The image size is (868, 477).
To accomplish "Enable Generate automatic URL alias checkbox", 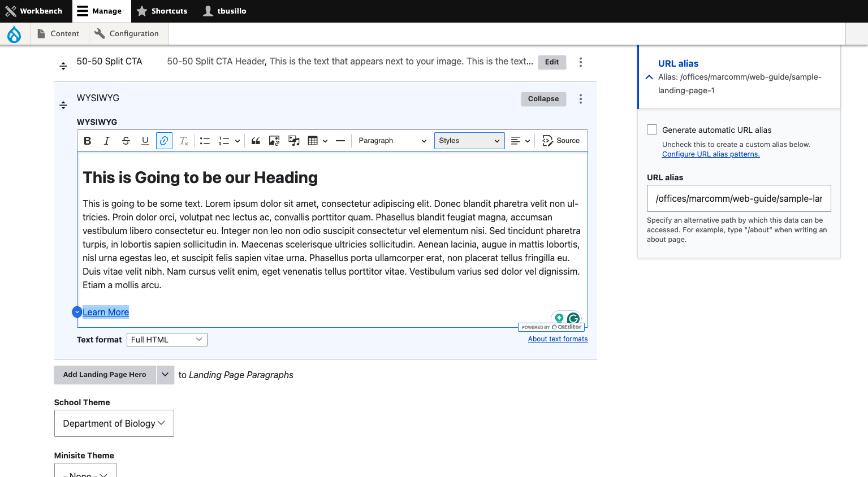I will [652, 129].
